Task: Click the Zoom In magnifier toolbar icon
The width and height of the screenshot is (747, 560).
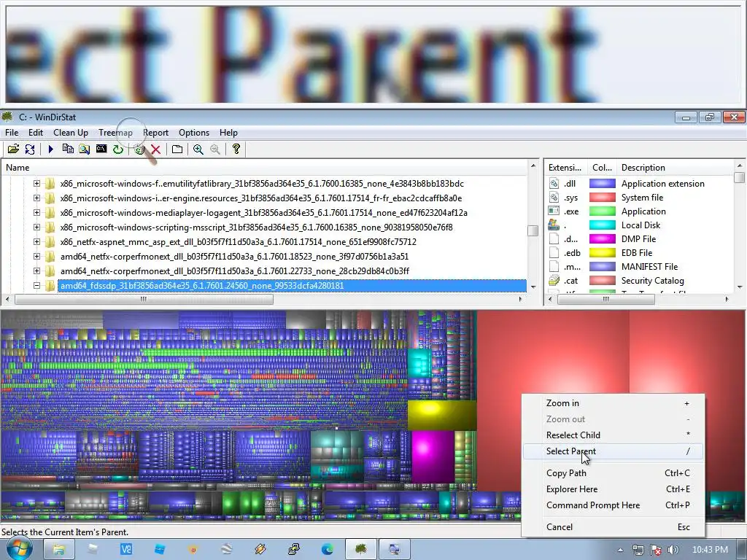Action: pos(198,149)
